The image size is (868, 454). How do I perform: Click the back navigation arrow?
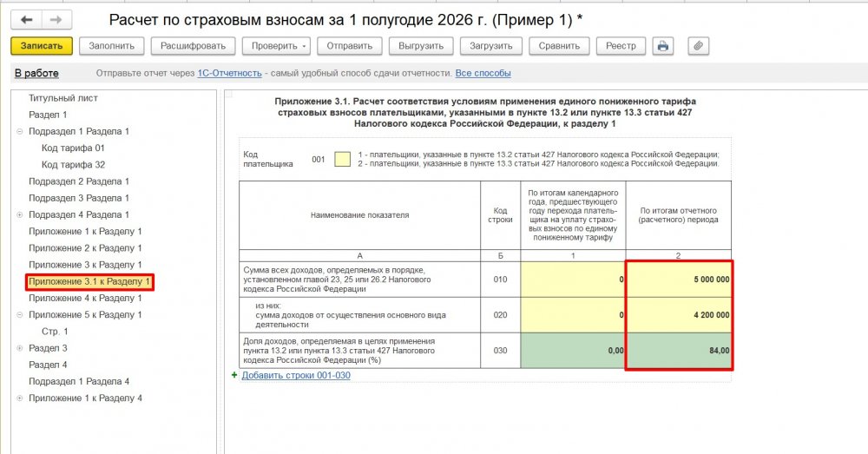click(x=26, y=20)
